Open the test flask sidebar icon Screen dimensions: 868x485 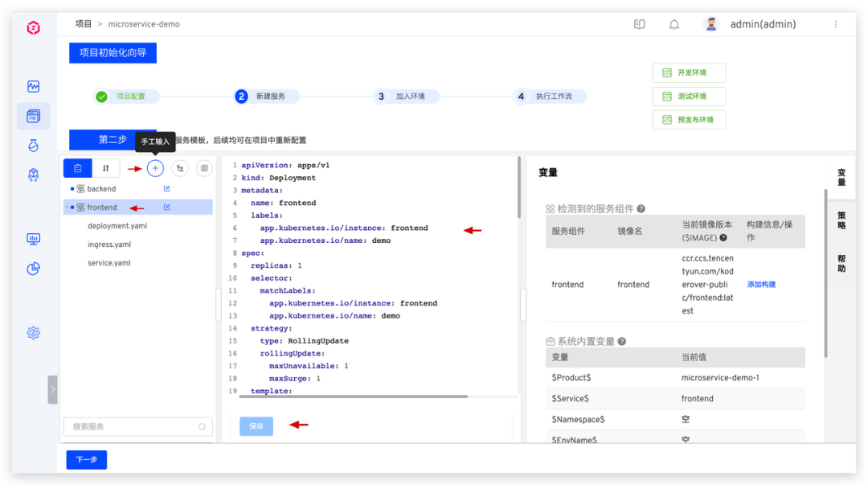point(33,146)
